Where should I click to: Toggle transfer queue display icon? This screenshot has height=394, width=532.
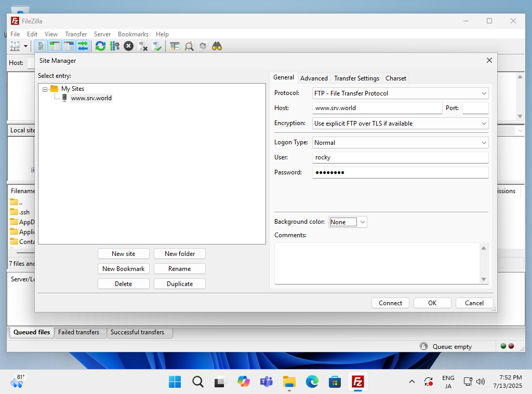point(83,46)
